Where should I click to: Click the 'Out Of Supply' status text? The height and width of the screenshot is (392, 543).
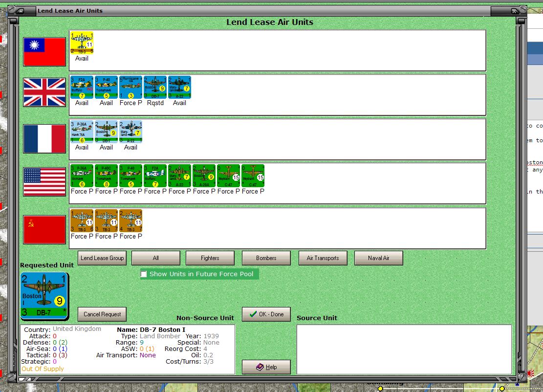point(43,369)
